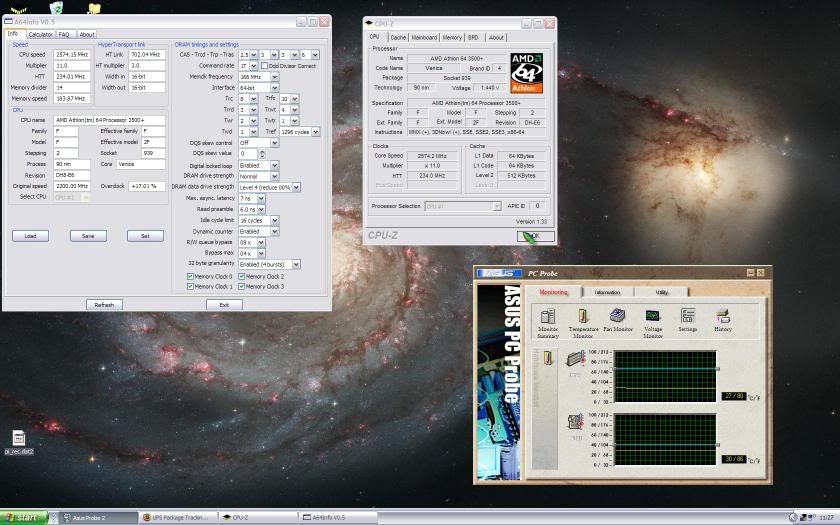Open PC Probe Settings icon

point(688,320)
